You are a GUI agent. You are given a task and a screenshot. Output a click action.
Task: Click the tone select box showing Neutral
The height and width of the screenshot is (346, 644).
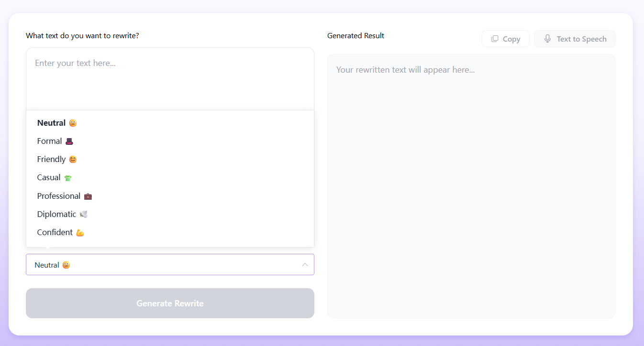coord(163,265)
